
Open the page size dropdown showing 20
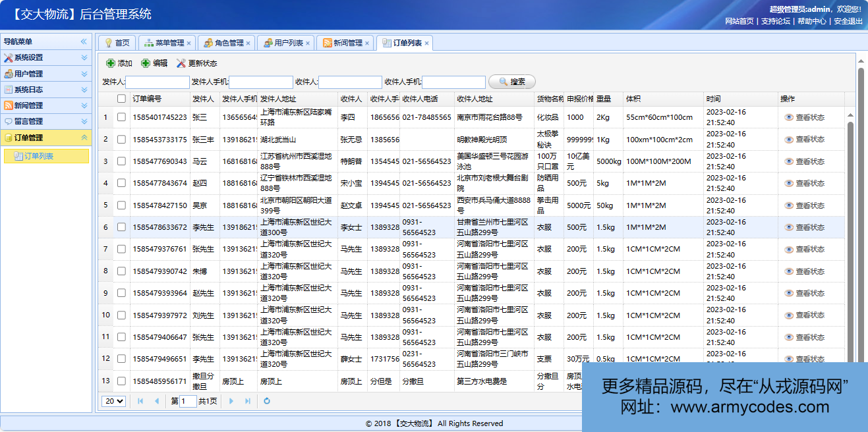click(114, 401)
